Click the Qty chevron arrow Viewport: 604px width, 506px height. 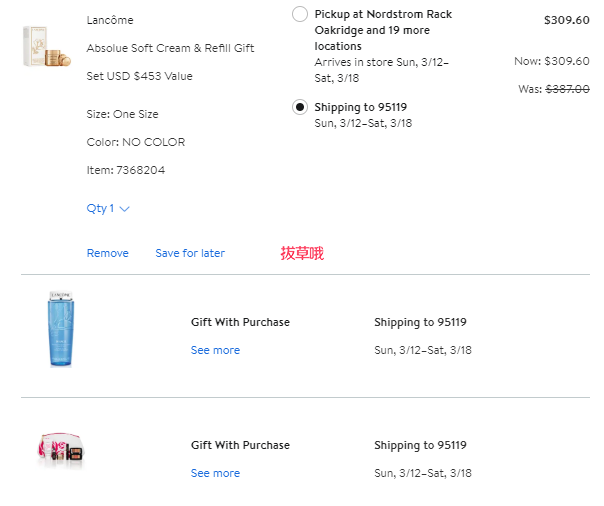(x=124, y=209)
